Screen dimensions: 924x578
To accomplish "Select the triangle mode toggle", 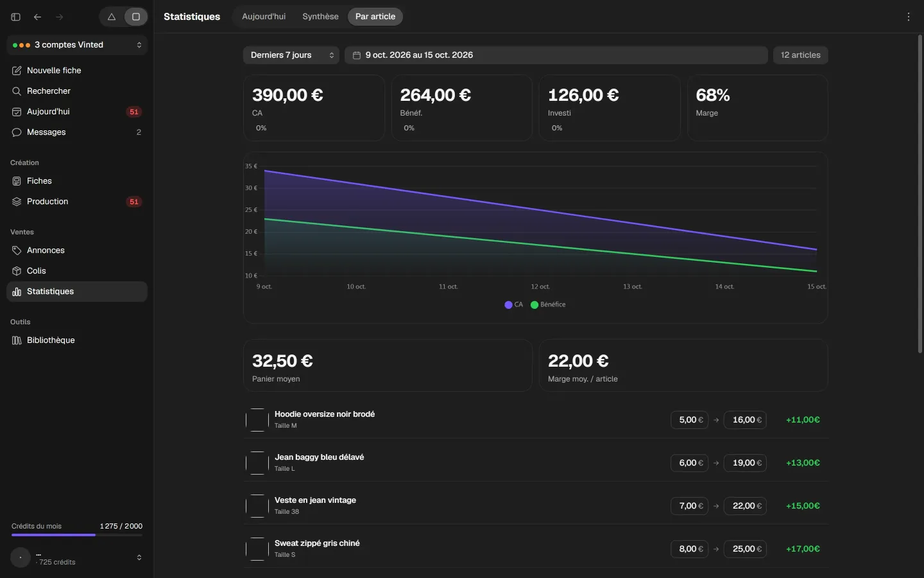I will click(x=112, y=17).
